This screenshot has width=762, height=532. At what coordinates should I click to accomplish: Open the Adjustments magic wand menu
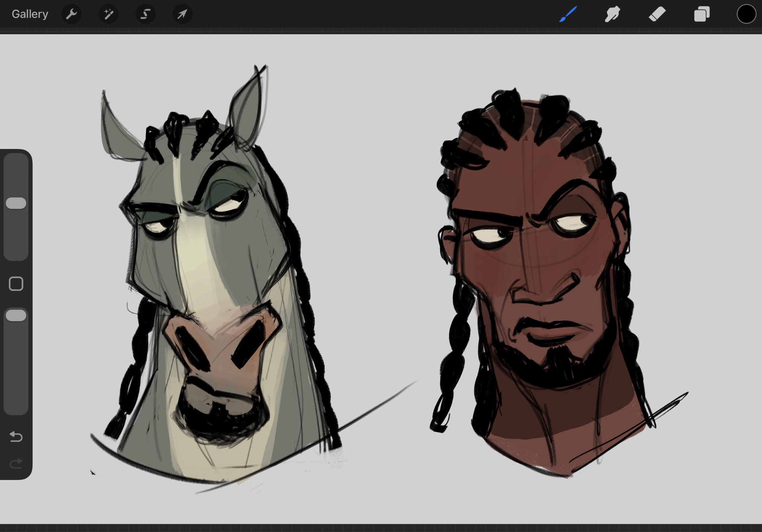click(x=108, y=14)
